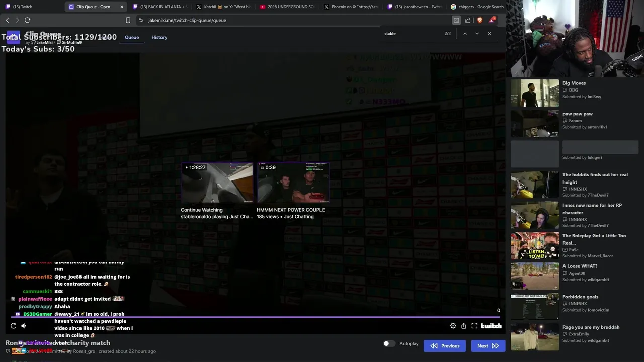Go back using browser back arrow
This screenshot has height=362, width=644.
coord(8,20)
